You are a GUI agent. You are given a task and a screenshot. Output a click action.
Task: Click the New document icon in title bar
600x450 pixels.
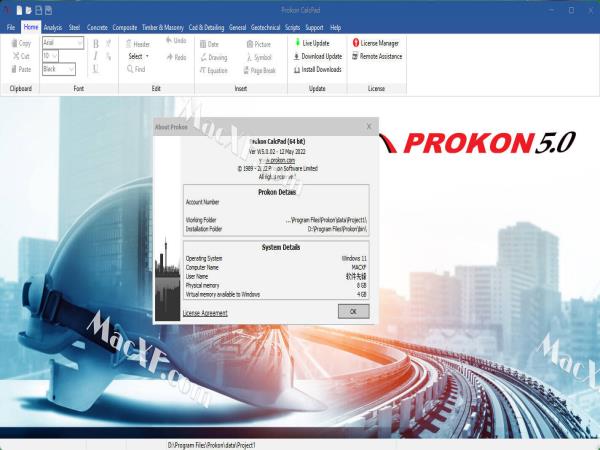pyautogui.click(x=19, y=10)
